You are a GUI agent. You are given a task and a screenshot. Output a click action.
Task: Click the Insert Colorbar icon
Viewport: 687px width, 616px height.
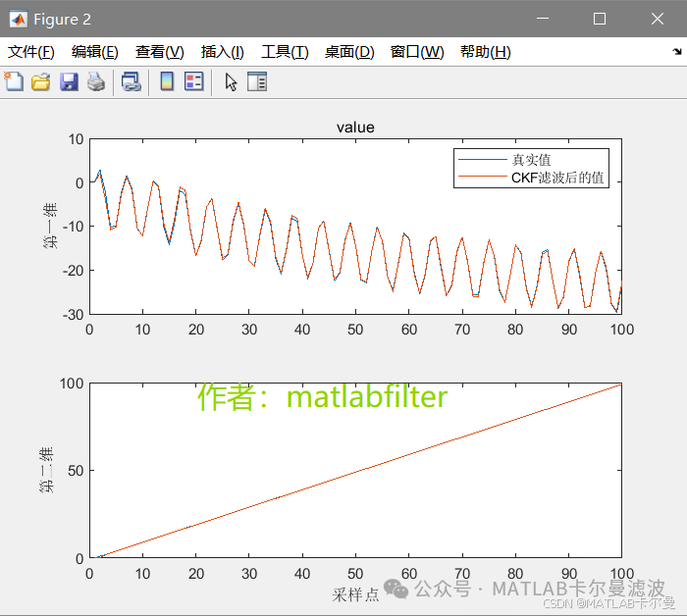167,81
